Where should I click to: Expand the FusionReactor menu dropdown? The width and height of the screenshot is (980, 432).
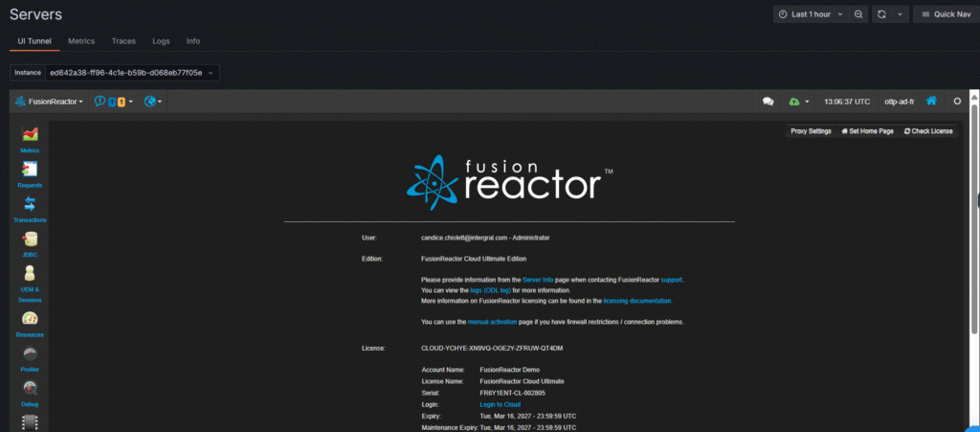[x=50, y=102]
